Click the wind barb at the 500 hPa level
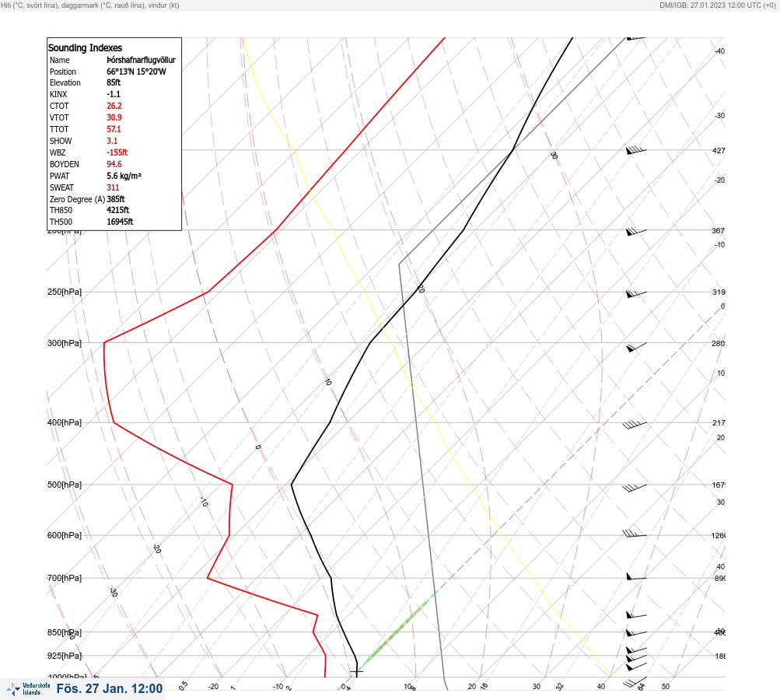The height and width of the screenshot is (700, 780). [635, 488]
